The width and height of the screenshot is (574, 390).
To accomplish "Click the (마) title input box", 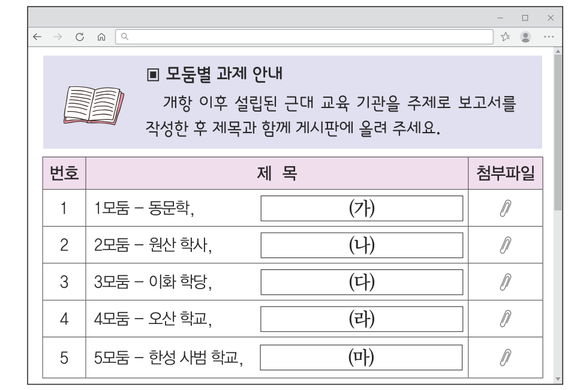I will [361, 357].
